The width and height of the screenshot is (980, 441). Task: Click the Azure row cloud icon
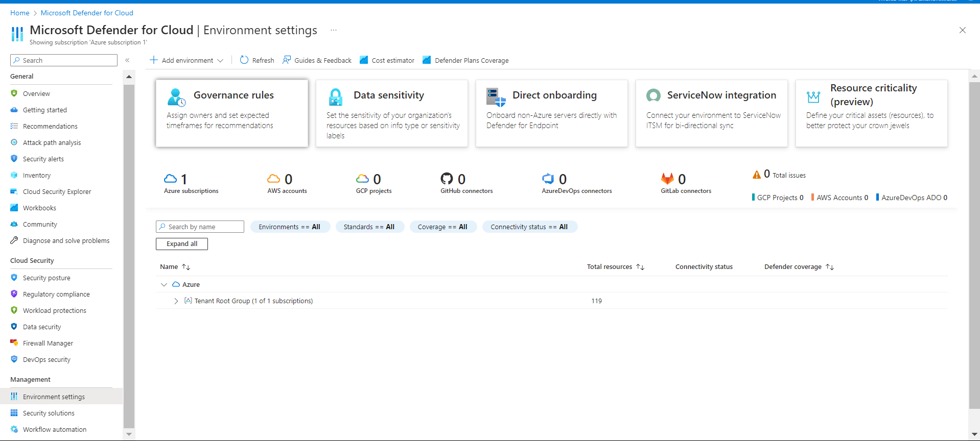[x=176, y=284]
